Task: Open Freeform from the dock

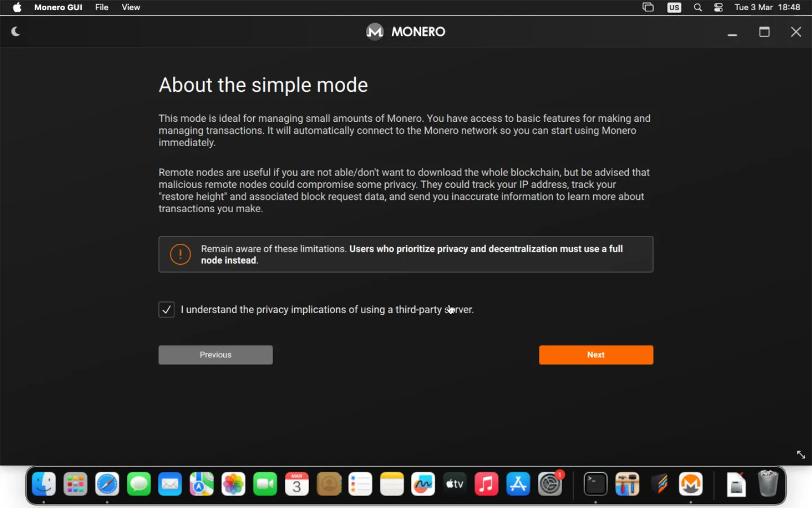Action: 423,484
